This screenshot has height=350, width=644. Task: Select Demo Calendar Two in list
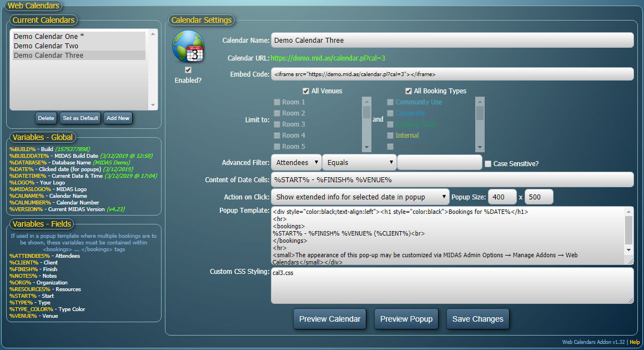click(x=79, y=46)
